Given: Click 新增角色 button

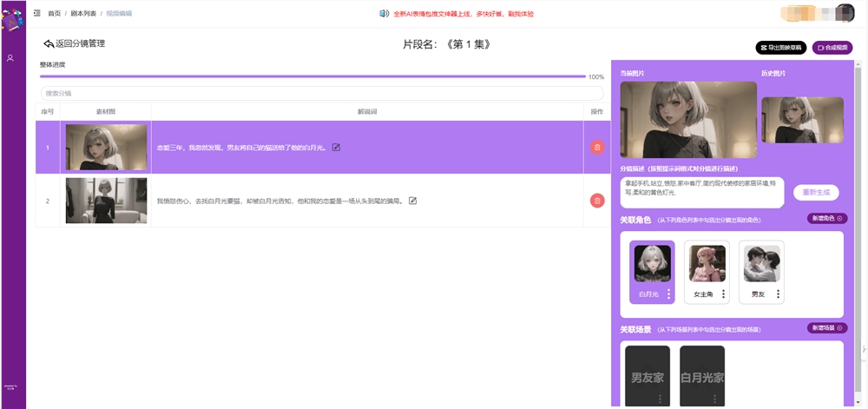Looking at the screenshot, I should coord(827,219).
